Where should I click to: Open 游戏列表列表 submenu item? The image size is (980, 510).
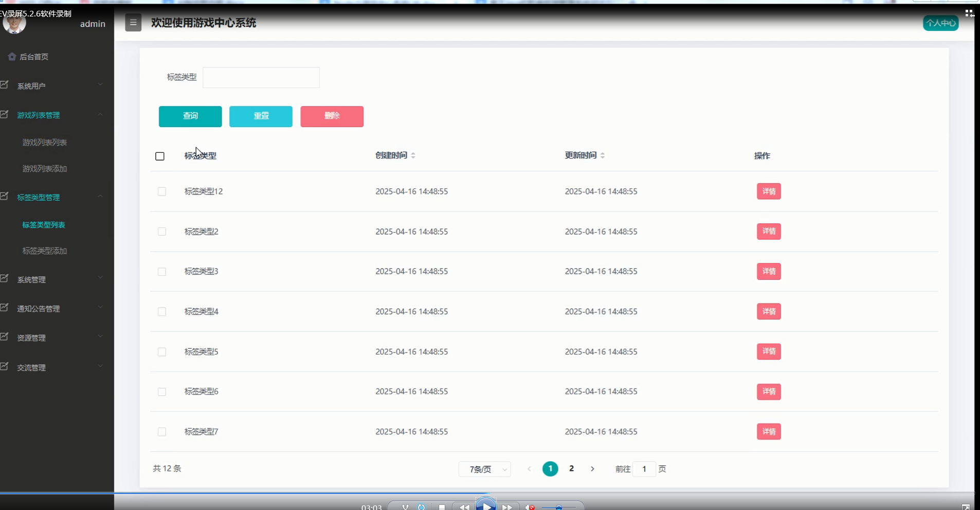(x=45, y=143)
